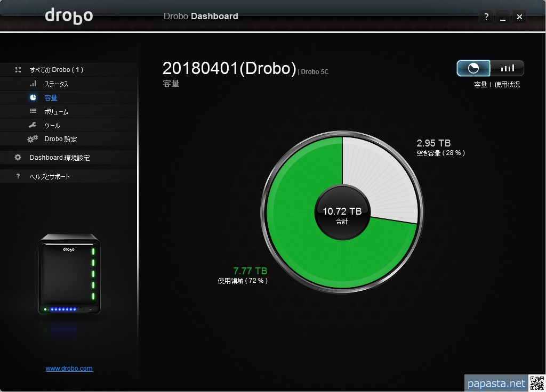Open the www.drobo.com link
Screen dimensions: 546x392
[x=69, y=369]
